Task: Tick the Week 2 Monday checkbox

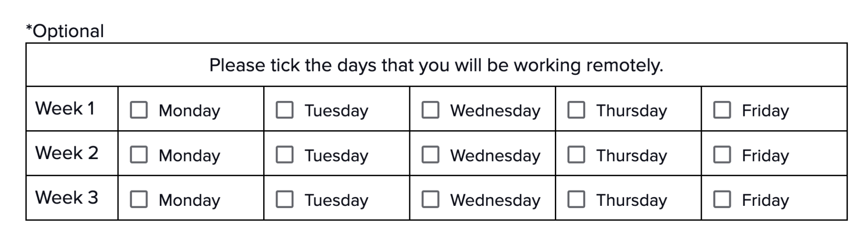Action: 139,155
